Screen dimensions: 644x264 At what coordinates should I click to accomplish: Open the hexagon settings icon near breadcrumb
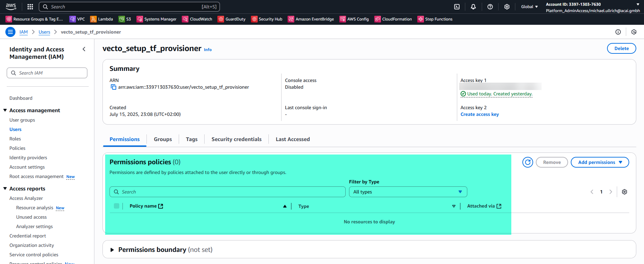click(634, 32)
